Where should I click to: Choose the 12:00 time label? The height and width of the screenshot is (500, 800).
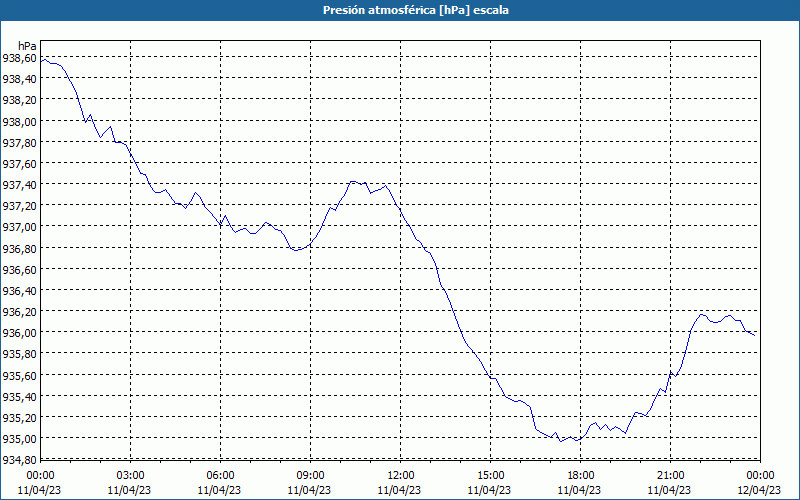coord(401,476)
